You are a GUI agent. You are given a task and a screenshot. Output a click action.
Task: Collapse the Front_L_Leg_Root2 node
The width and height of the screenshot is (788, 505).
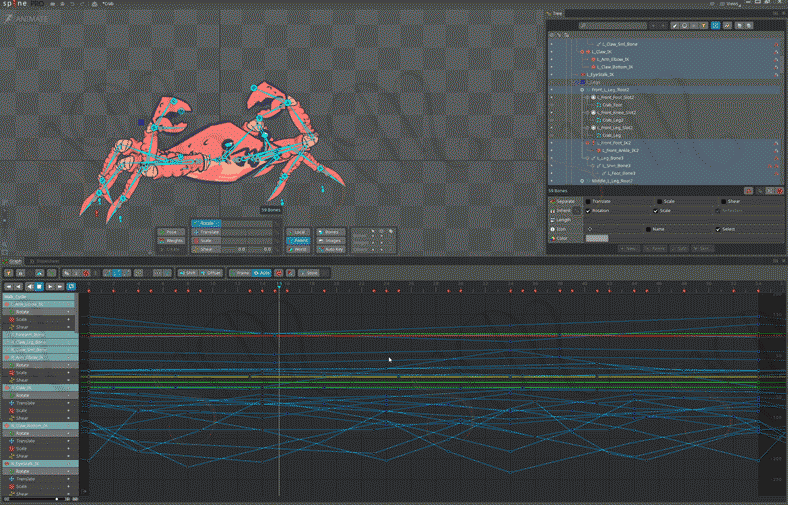point(582,90)
